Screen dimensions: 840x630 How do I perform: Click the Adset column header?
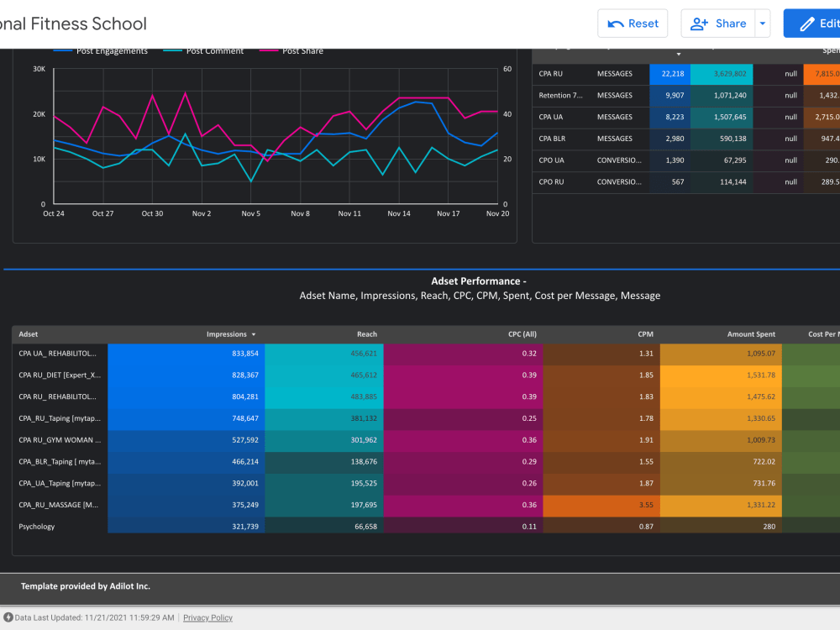(x=29, y=334)
